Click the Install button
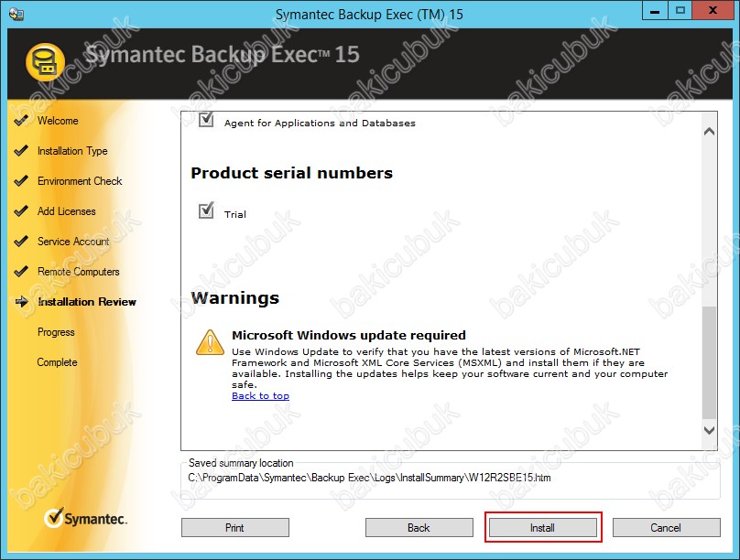Image resolution: width=740 pixels, height=560 pixels. (543, 527)
